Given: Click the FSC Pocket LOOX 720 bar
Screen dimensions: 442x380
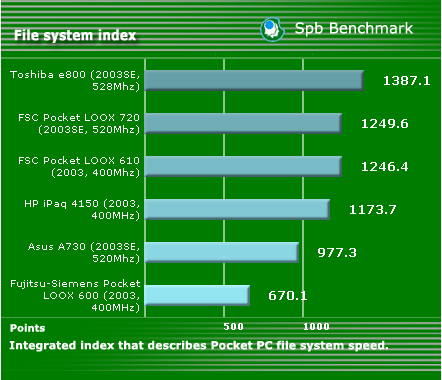Looking at the screenshot, I should point(243,123).
